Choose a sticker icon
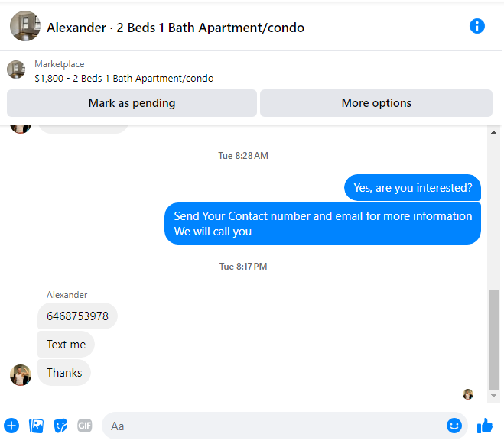The width and height of the screenshot is (504, 447). click(60, 426)
